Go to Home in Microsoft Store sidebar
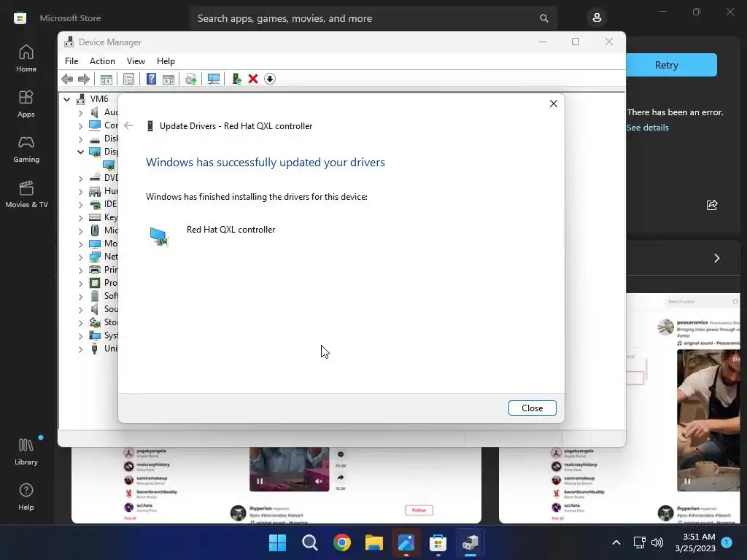 [26, 58]
